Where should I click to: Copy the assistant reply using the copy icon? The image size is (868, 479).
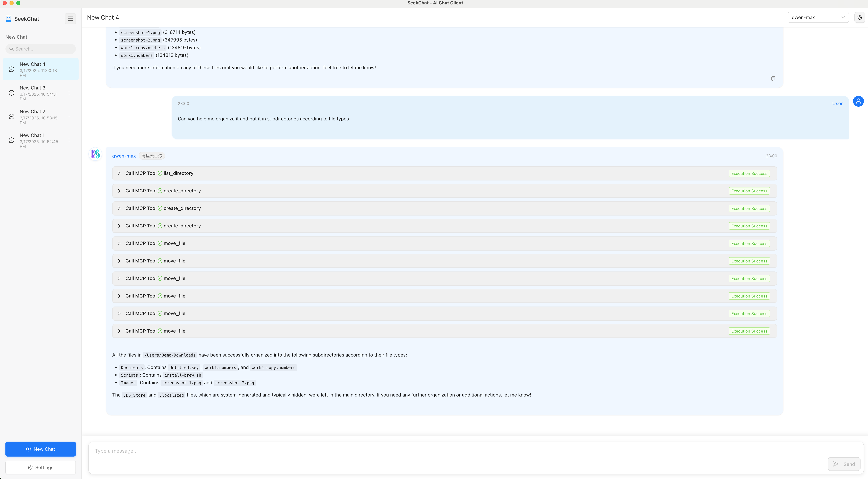pyautogui.click(x=773, y=79)
